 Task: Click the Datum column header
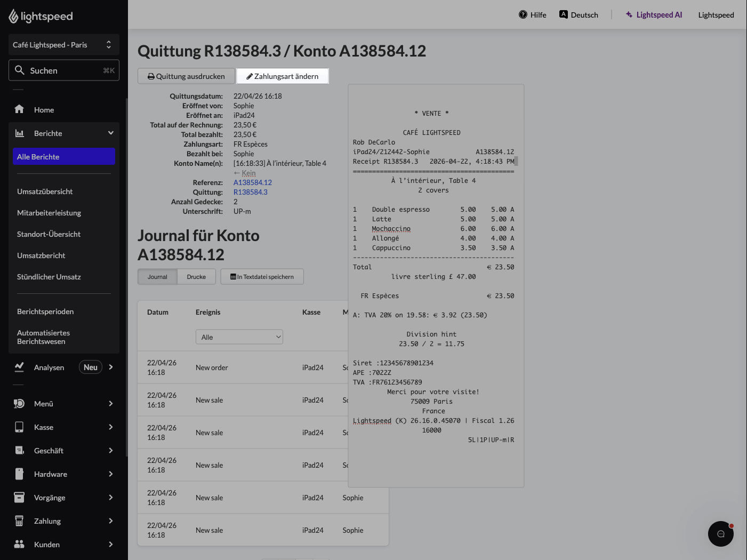click(158, 312)
